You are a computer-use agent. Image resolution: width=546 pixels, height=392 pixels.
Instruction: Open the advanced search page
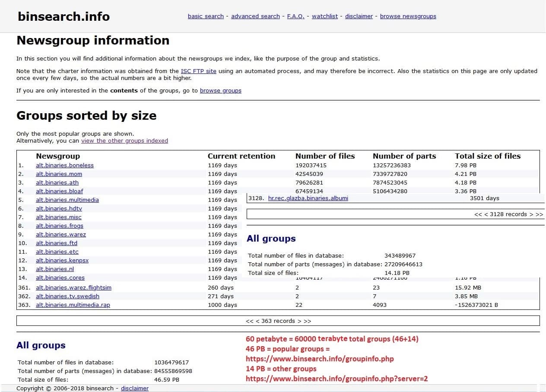(x=255, y=16)
